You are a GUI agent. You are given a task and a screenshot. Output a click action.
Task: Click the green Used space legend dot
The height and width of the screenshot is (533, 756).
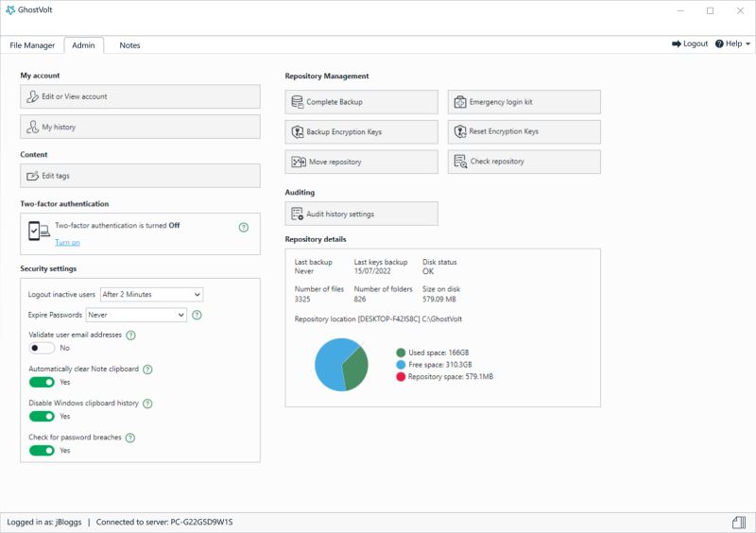point(401,352)
